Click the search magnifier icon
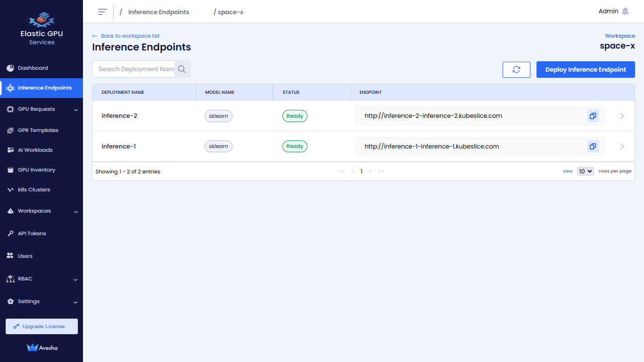This screenshot has width=644, height=362. tap(182, 69)
